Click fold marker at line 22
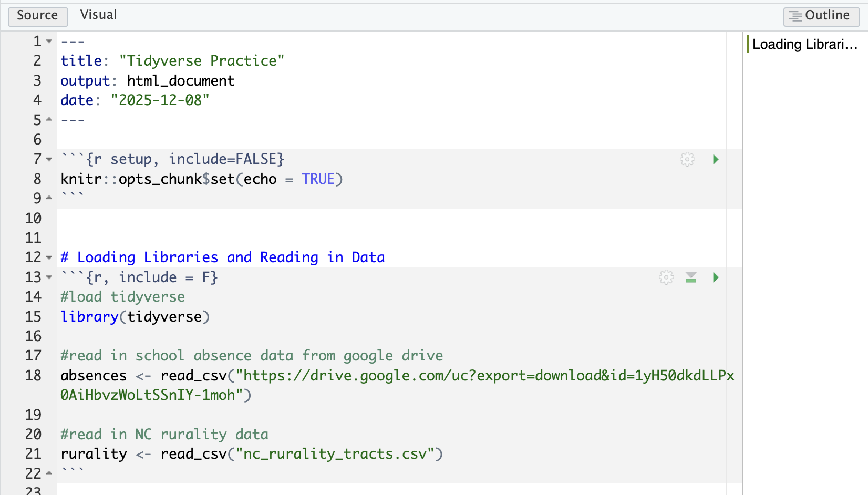868x495 pixels. click(49, 473)
